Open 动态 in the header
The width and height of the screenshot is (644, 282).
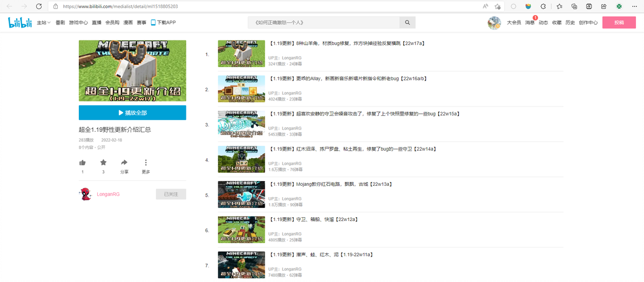point(543,23)
